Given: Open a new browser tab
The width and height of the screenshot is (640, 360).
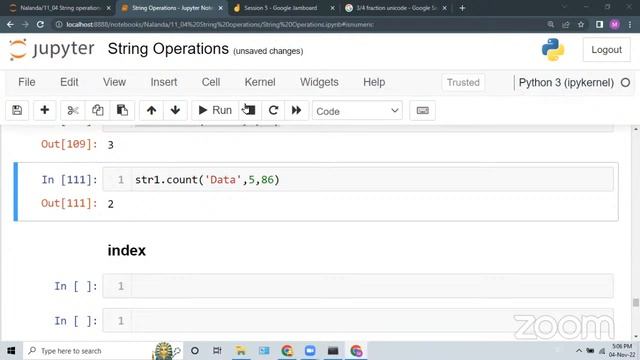Looking at the screenshot, I should point(462,8).
